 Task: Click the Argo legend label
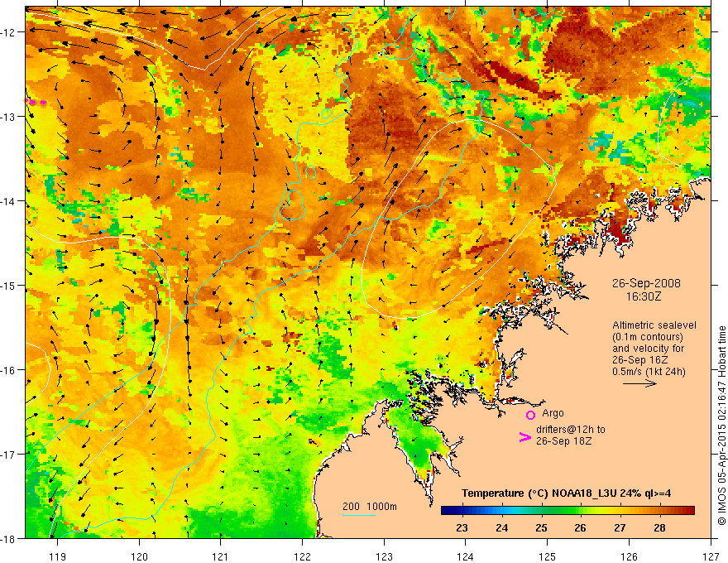[x=553, y=413]
